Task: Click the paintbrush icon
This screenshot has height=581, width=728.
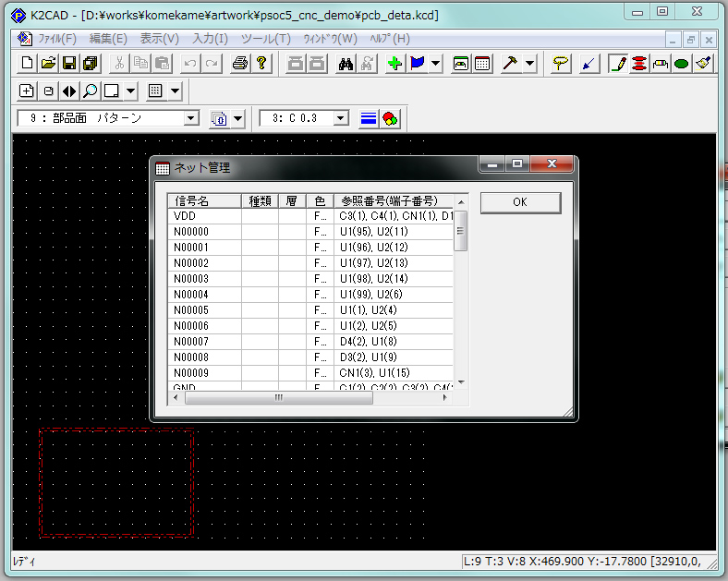Action: 703,63
